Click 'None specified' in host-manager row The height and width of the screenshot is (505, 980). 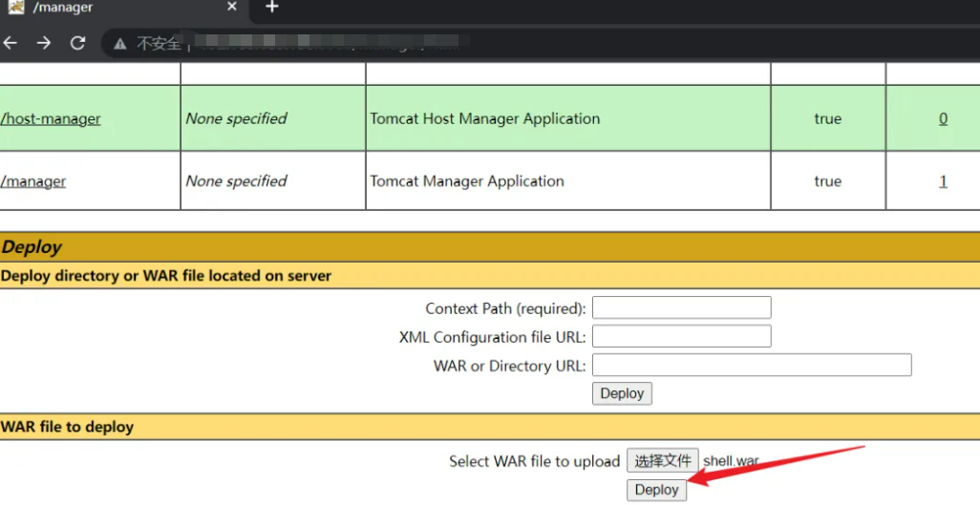point(236,118)
